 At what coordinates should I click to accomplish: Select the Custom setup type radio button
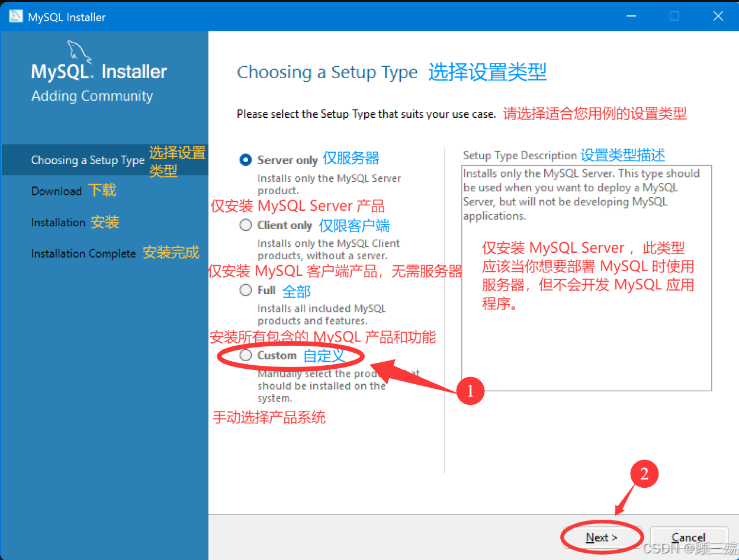pyautogui.click(x=246, y=355)
